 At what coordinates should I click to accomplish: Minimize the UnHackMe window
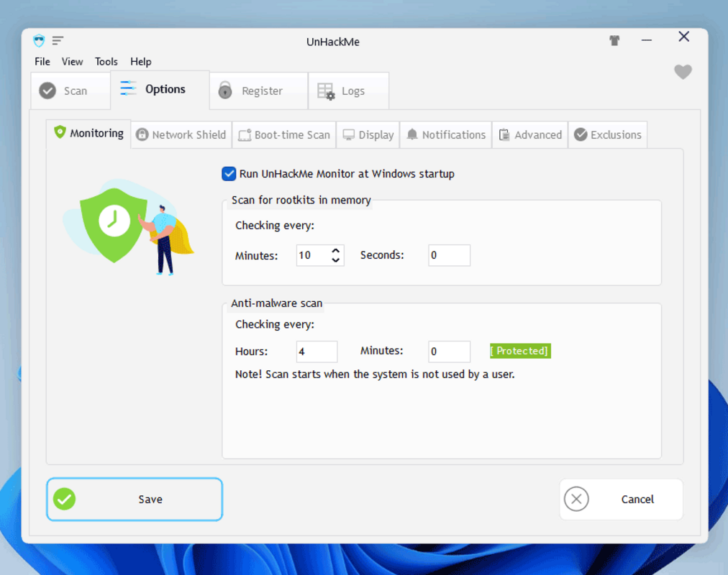pos(647,40)
